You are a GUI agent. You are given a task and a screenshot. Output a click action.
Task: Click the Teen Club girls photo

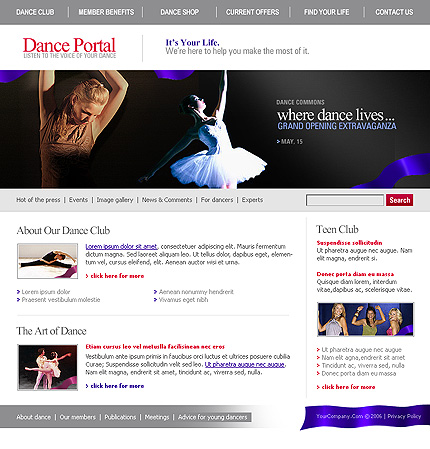366,319
